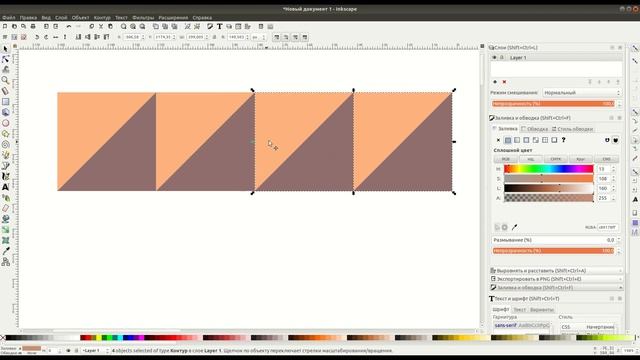Viewport: 640px width, 360px height.
Task: Switch to Стиль обводки tab
Action: tap(572, 129)
